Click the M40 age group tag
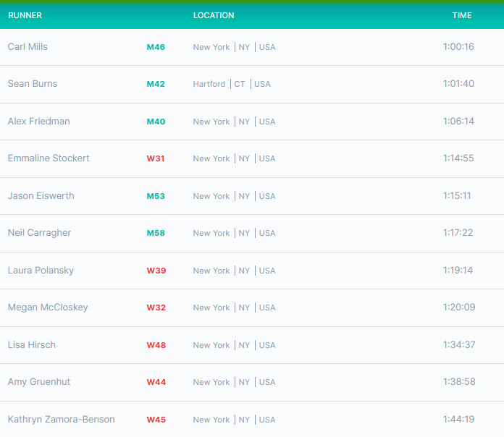The height and width of the screenshot is (437, 504). pos(156,122)
